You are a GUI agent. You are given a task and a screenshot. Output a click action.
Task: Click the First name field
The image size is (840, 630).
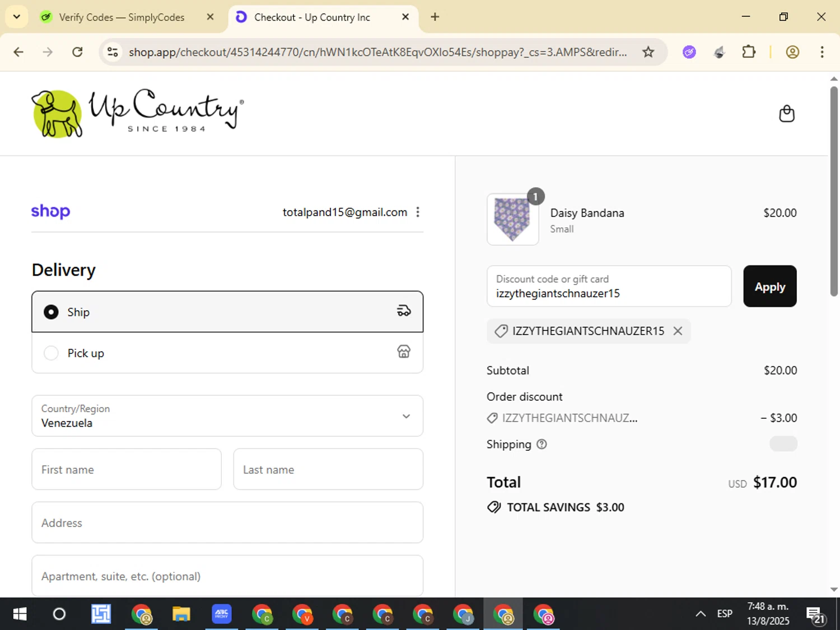tap(127, 469)
